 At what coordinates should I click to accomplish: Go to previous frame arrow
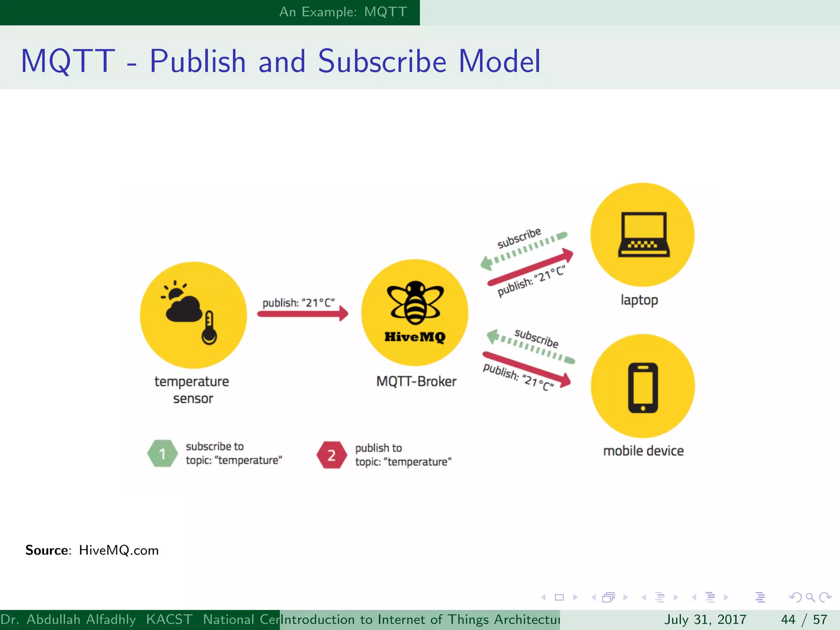coord(593,598)
